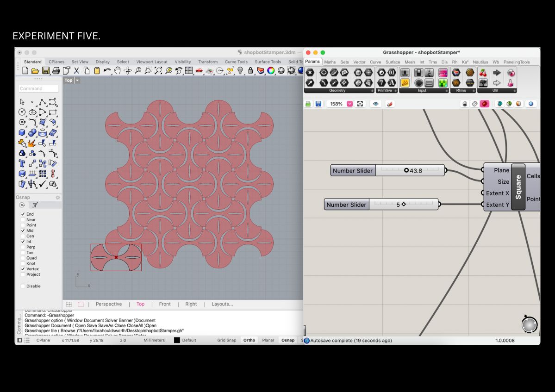555x392 pixels.
Task: Open the Maths tab in Grasshopper
Action: pos(330,62)
